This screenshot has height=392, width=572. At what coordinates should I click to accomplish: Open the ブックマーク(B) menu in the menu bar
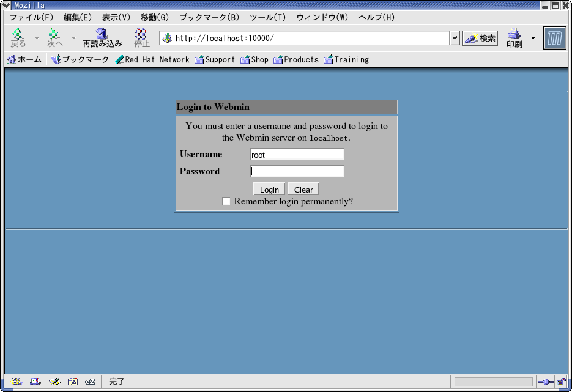pyautogui.click(x=209, y=17)
